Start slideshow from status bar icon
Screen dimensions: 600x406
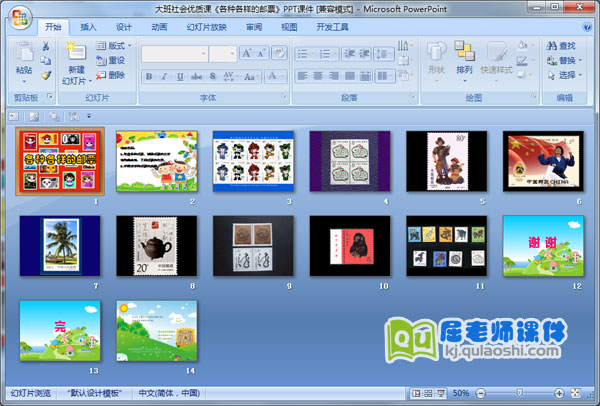[x=440, y=394]
